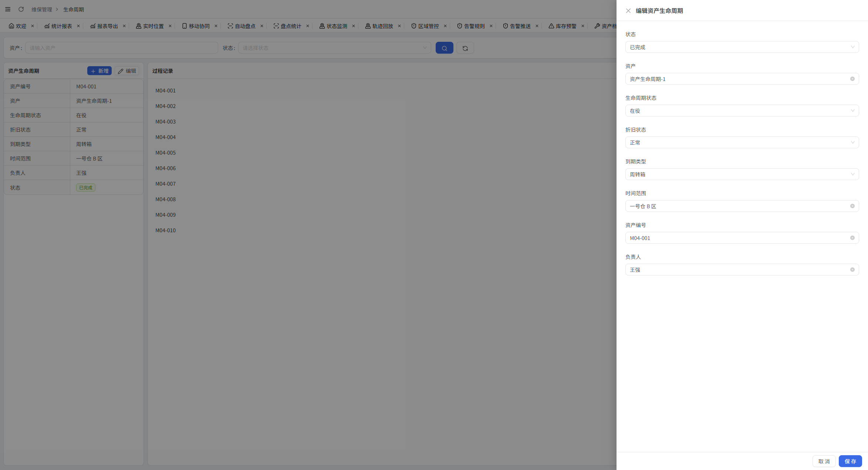Close the 告警规则 tab
This screenshot has height=470, width=868.
pyautogui.click(x=491, y=26)
